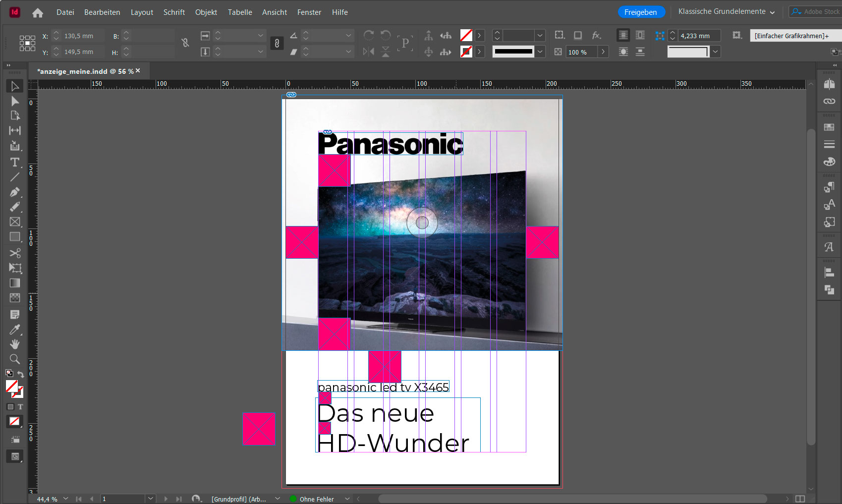Image resolution: width=842 pixels, height=504 pixels.
Task: Open the Color palette panel icon
Action: pyautogui.click(x=829, y=162)
